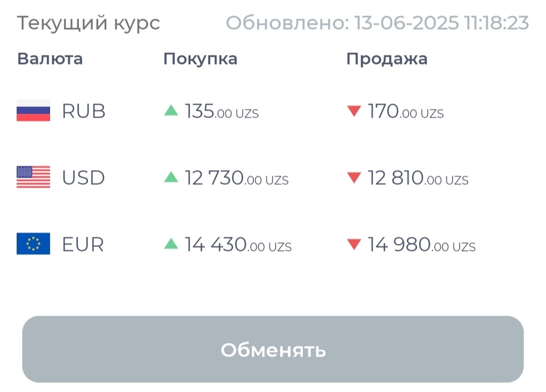Tap the Продажа column header
The height and width of the screenshot is (392, 546).
click(387, 59)
